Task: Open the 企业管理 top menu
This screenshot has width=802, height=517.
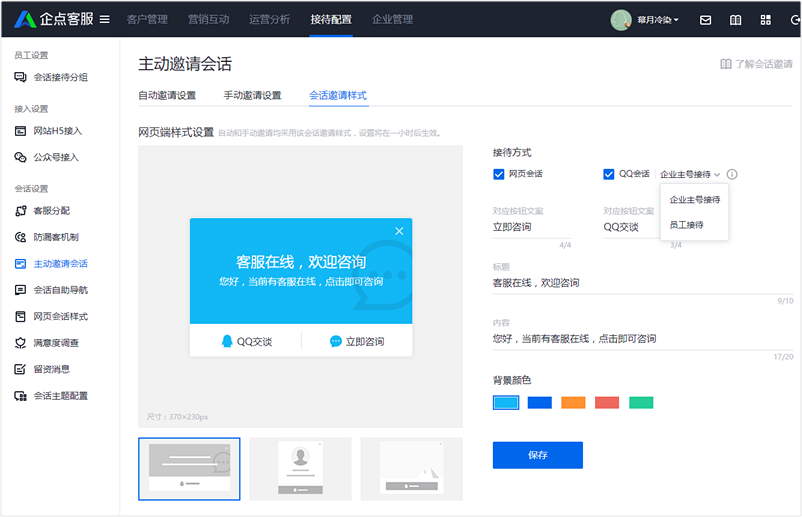Action: coord(392,19)
